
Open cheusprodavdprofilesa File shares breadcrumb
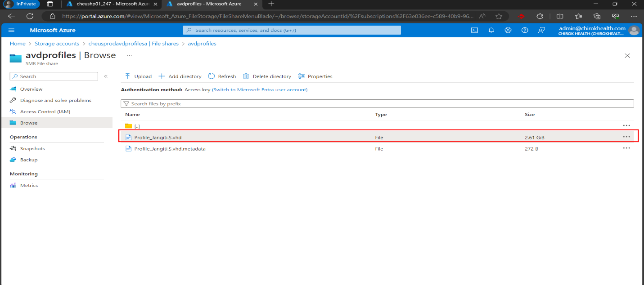(133, 44)
